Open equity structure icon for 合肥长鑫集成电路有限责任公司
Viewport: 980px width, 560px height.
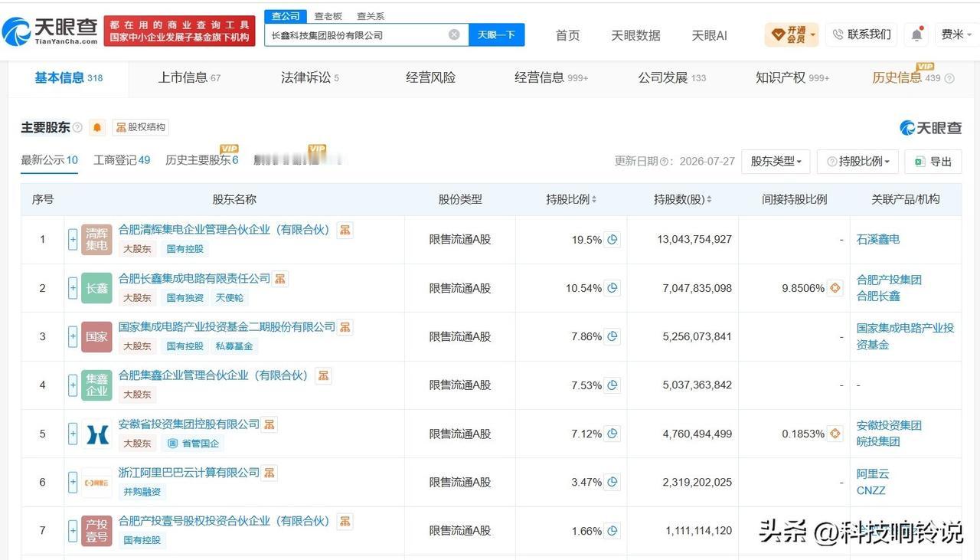click(280, 279)
